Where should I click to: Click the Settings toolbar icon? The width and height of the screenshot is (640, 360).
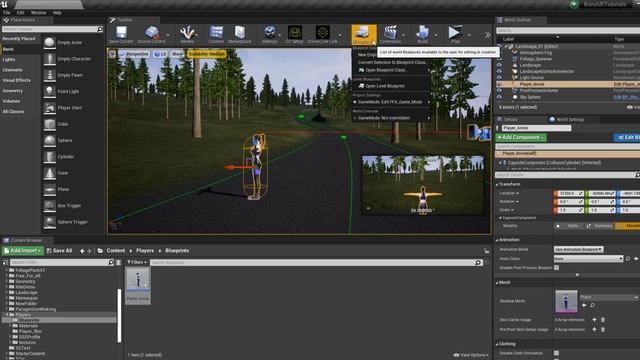(x=269, y=34)
